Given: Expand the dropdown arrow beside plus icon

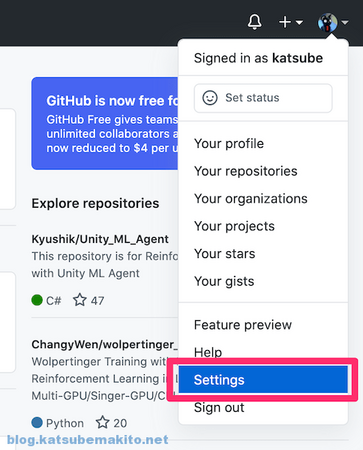Looking at the screenshot, I should (x=299, y=23).
